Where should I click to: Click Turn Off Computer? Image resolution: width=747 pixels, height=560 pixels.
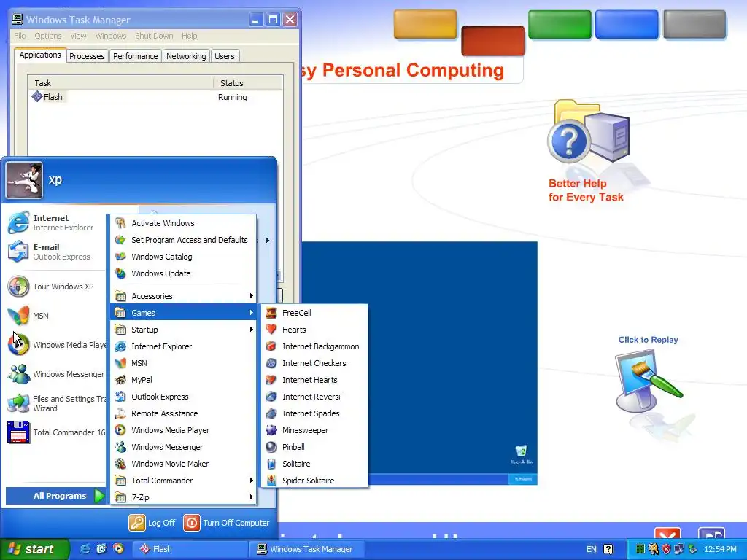point(227,523)
